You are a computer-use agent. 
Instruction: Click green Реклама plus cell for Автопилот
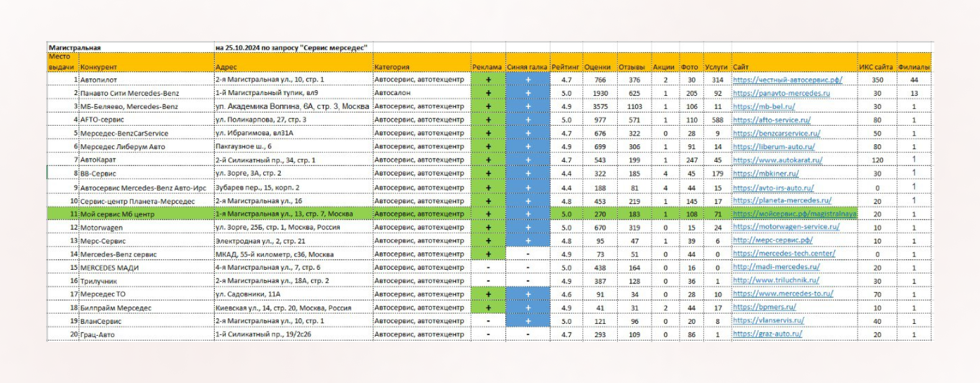click(x=488, y=80)
